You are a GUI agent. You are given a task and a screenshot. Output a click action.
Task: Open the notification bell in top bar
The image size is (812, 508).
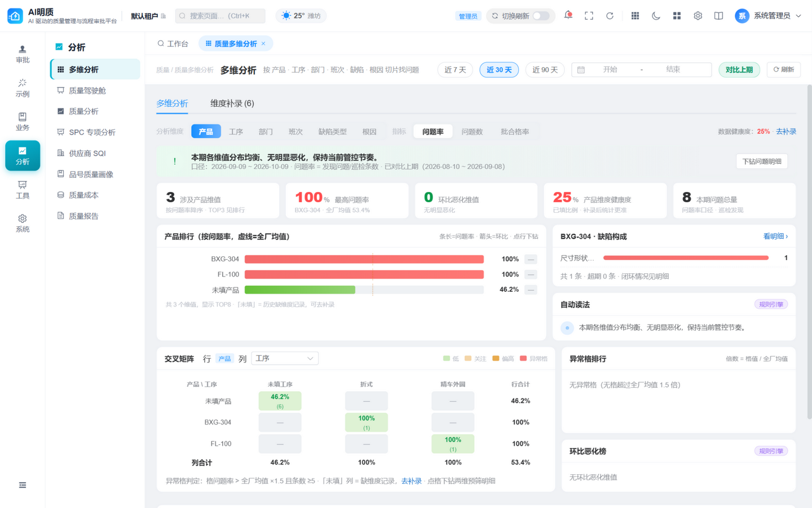click(x=568, y=15)
